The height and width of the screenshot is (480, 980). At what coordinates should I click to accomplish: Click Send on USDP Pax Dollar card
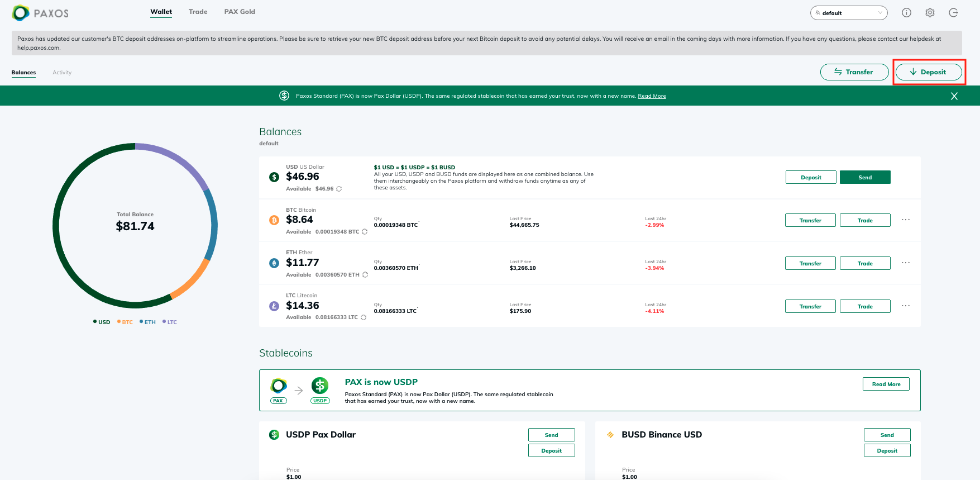pos(552,435)
